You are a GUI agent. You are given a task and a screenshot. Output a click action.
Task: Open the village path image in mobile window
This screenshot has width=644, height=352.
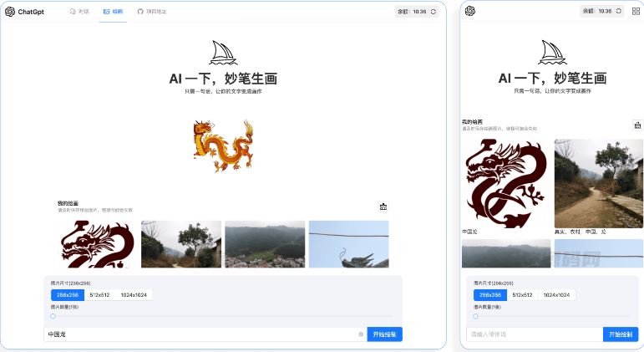coord(599,183)
